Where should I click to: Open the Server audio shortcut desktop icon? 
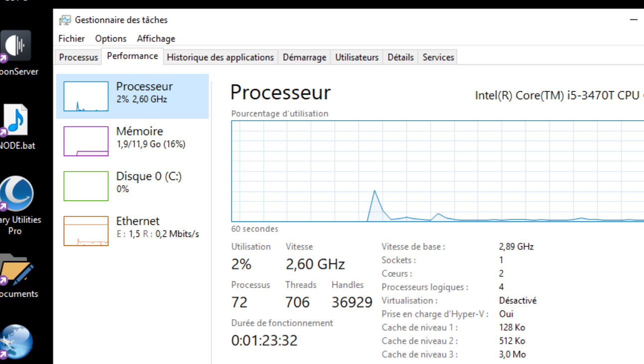coord(16,46)
